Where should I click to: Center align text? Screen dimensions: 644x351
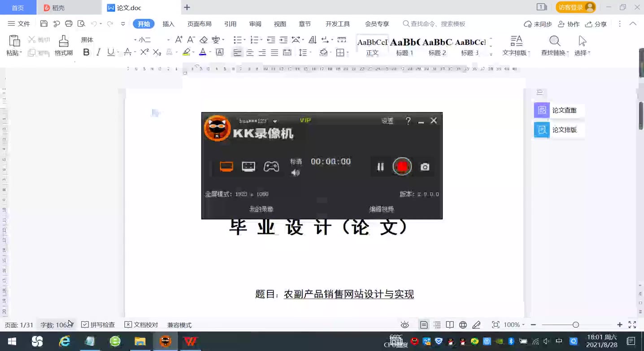pyautogui.click(x=250, y=53)
